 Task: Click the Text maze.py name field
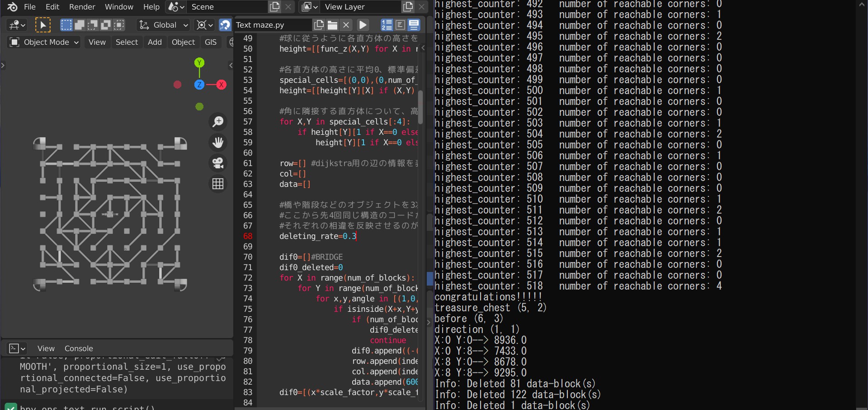[273, 25]
